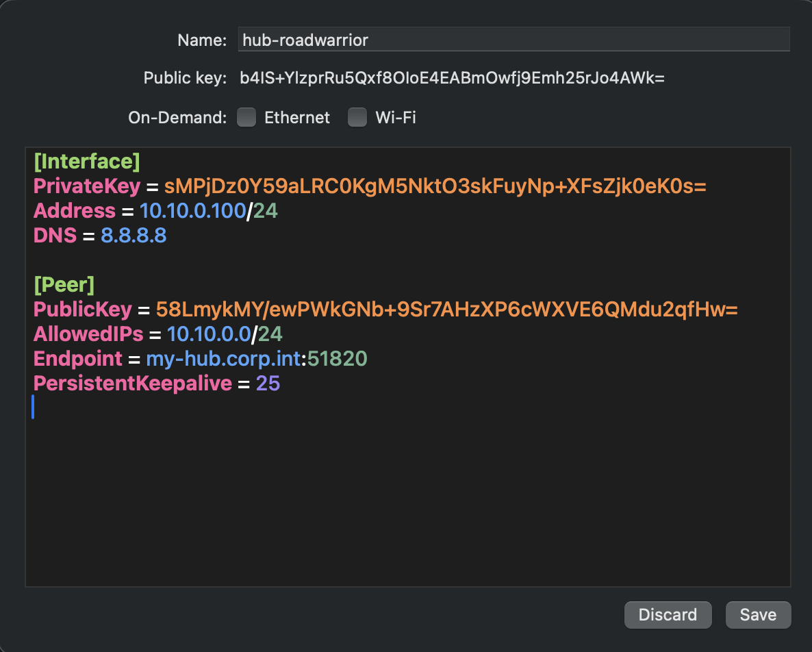Click the PersistentKeepalive value 25

(x=268, y=384)
